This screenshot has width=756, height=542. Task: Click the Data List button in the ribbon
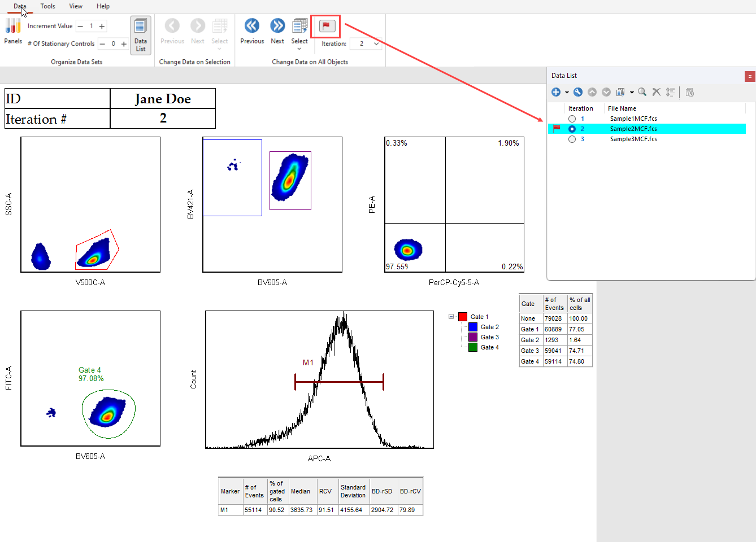point(140,35)
